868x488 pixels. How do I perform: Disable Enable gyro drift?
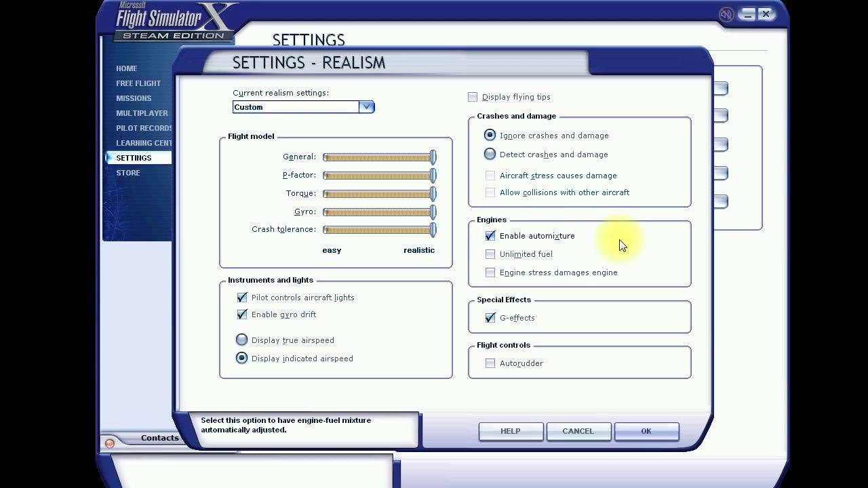242,314
